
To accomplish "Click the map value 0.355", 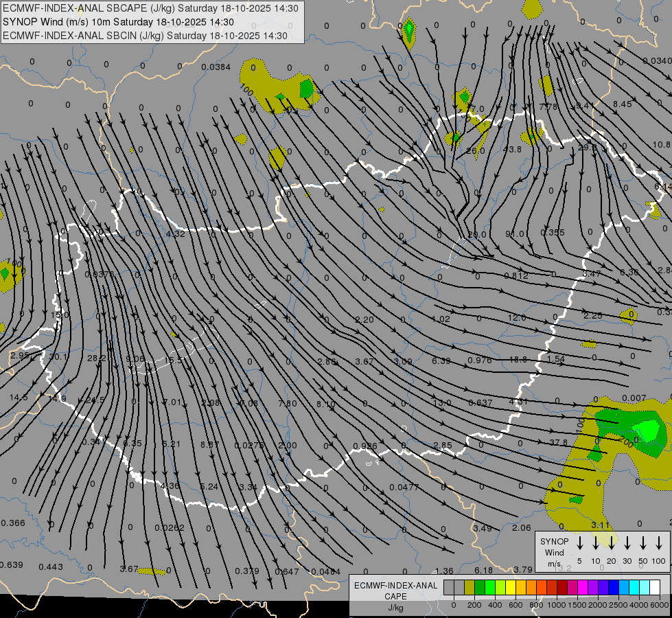I will 553,233.
